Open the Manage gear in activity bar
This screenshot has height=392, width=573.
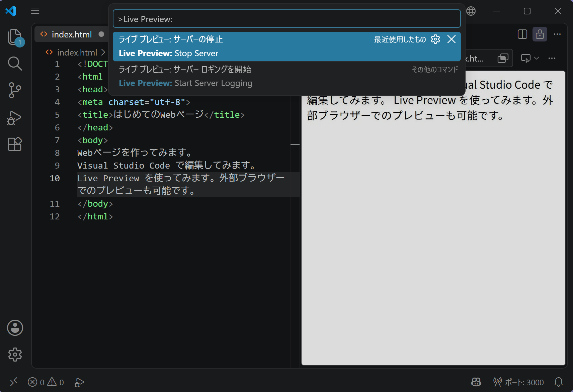[x=15, y=354]
